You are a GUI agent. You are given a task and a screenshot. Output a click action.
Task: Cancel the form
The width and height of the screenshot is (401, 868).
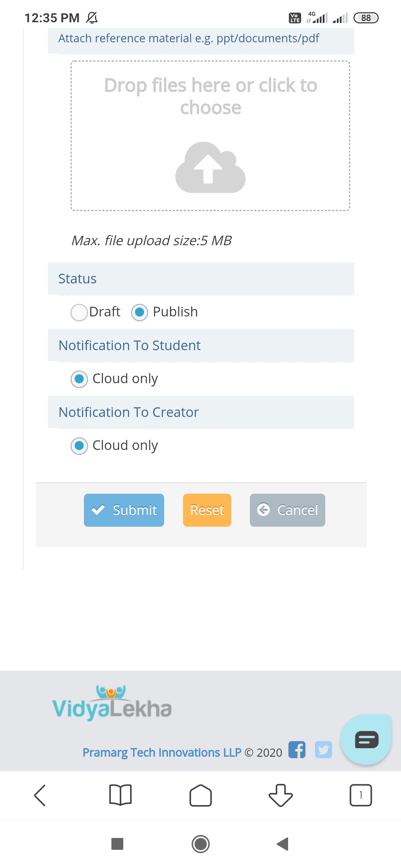pyautogui.click(x=287, y=510)
